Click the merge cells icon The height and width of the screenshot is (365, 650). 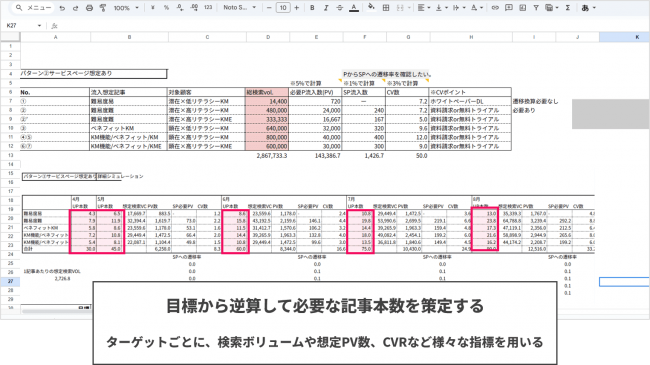[x=400, y=8]
